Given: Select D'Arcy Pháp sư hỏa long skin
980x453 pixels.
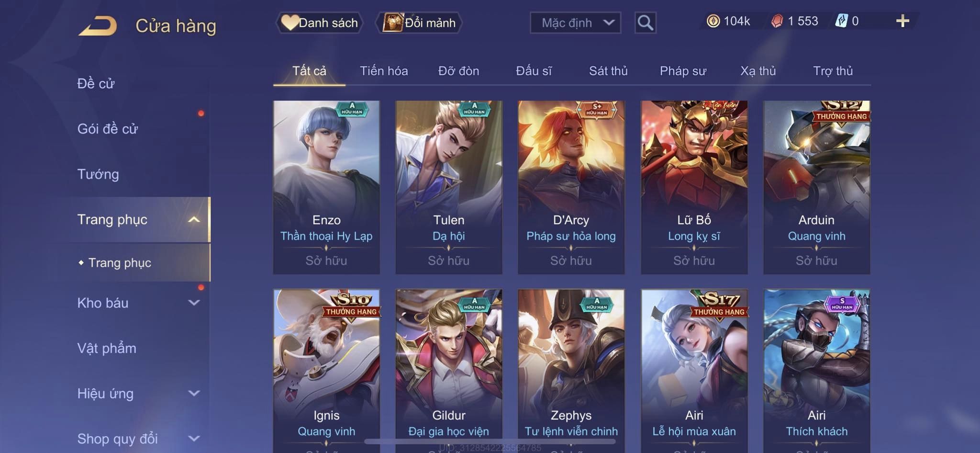Looking at the screenshot, I should [x=571, y=187].
